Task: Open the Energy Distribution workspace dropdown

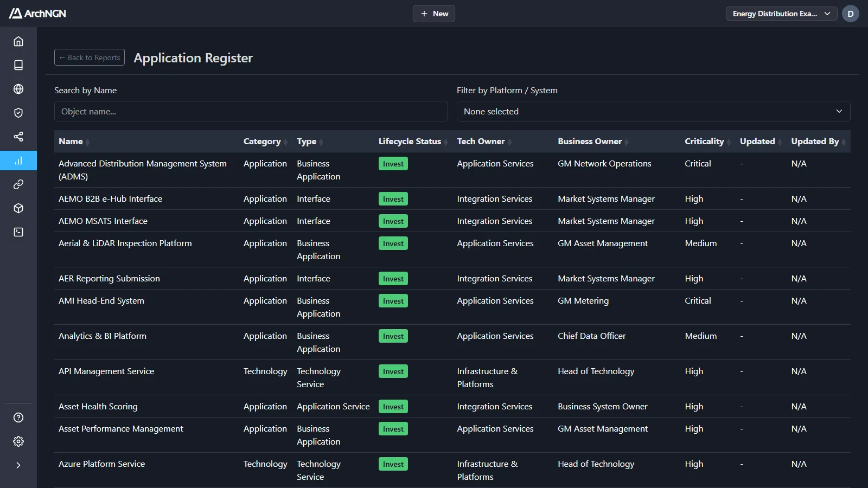Action: [781, 14]
